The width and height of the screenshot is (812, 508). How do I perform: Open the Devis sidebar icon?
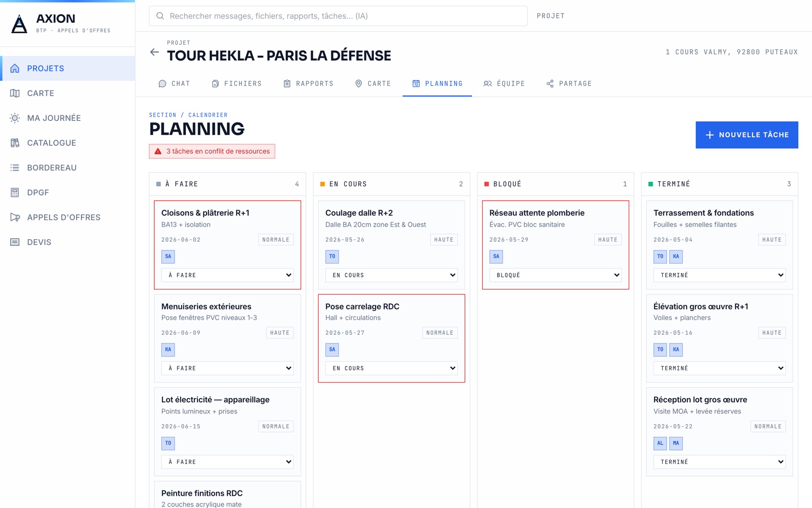15,242
